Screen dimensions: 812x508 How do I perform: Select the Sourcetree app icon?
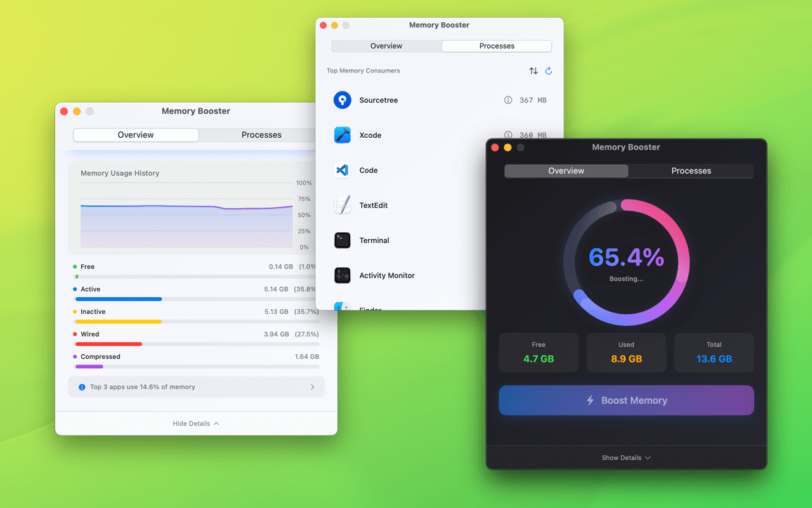342,100
